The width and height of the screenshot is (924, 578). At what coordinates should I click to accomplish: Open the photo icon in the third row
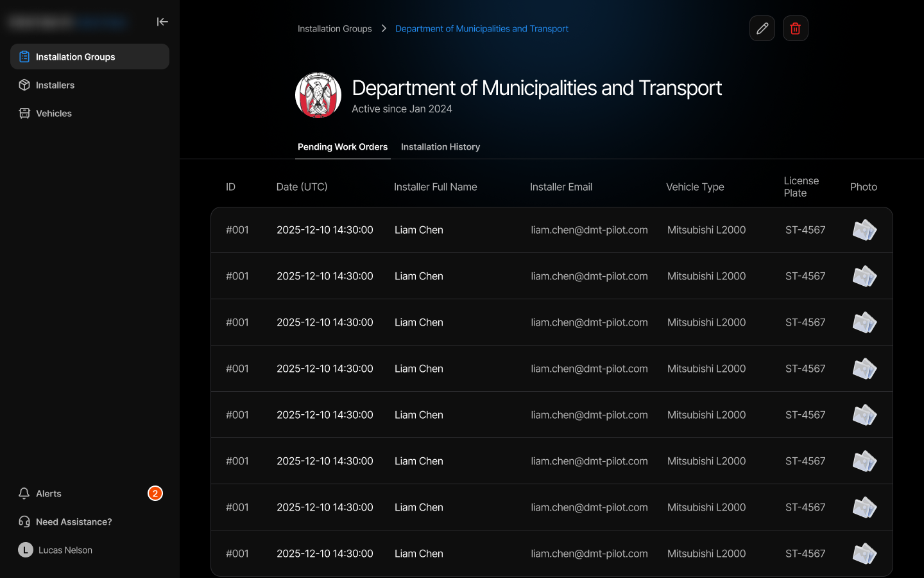(864, 322)
